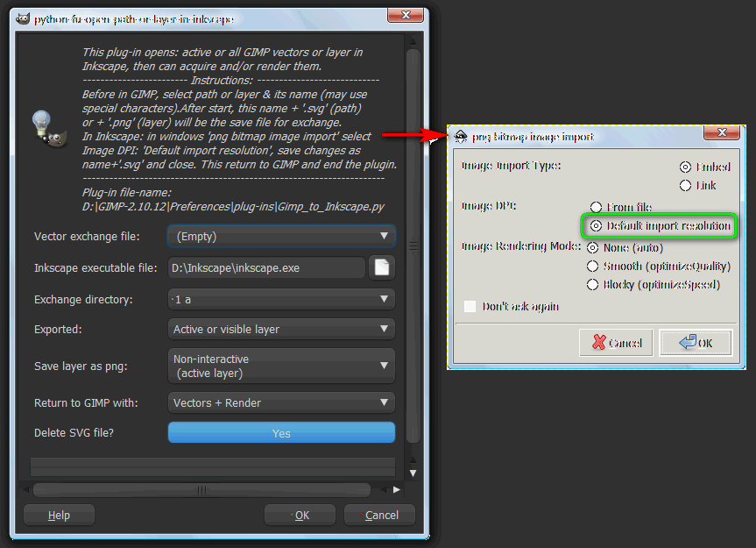Close the python-fu plug-in window
The height and width of the screenshot is (548, 756).
click(406, 15)
